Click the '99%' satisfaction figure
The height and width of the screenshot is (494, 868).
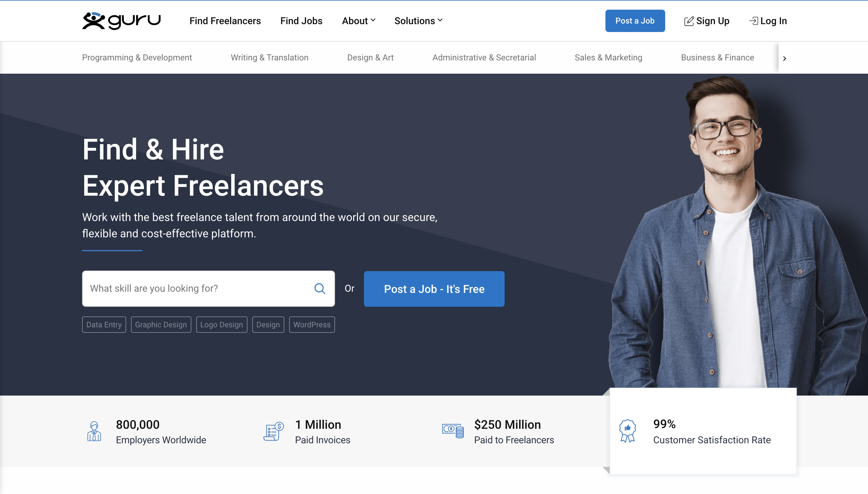pos(665,424)
